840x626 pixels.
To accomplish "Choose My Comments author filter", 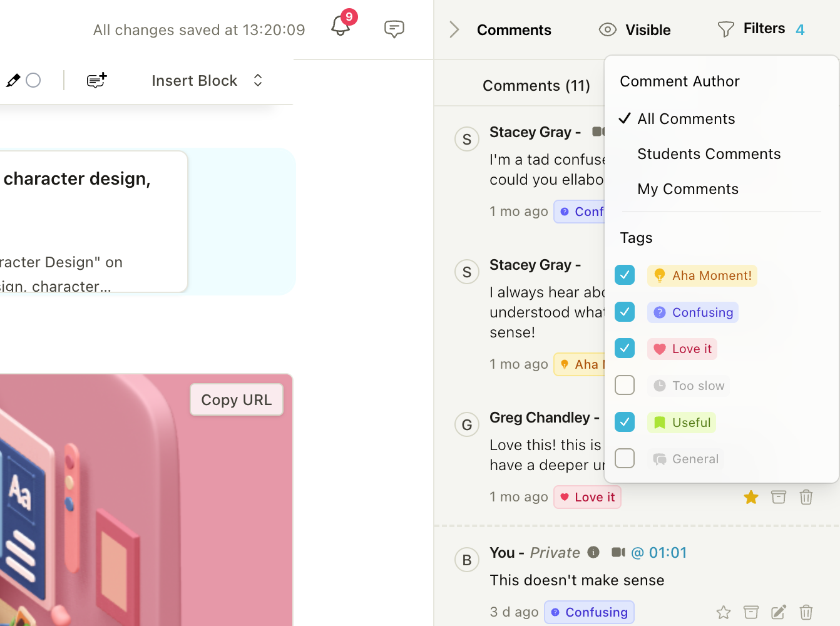I will [x=687, y=189].
